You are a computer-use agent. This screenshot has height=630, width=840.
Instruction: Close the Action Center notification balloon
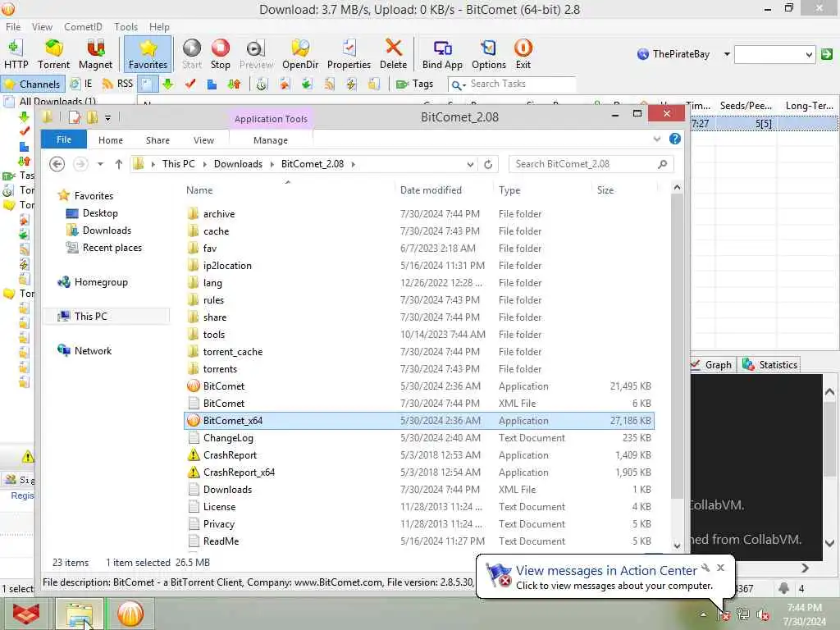[x=720, y=568]
